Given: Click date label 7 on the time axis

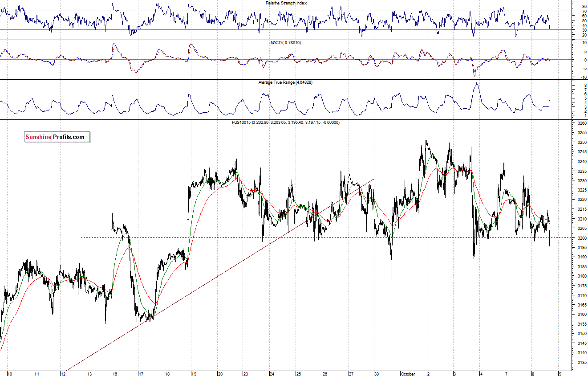Looking at the screenshot, I should point(507,374).
